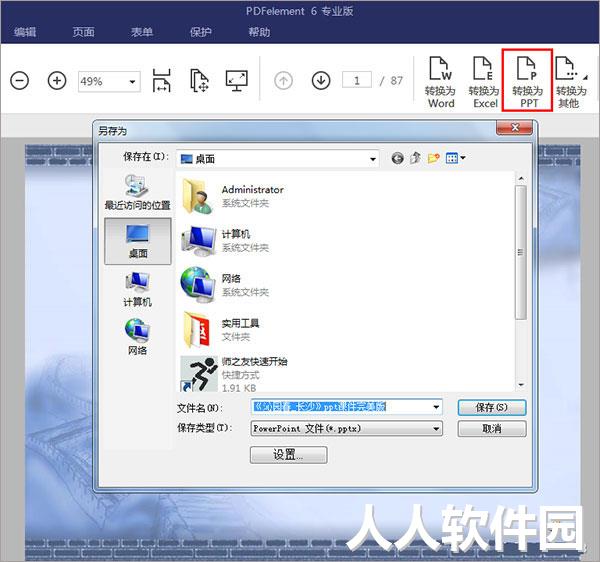Go to next page with down arrow

click(321, 81)
